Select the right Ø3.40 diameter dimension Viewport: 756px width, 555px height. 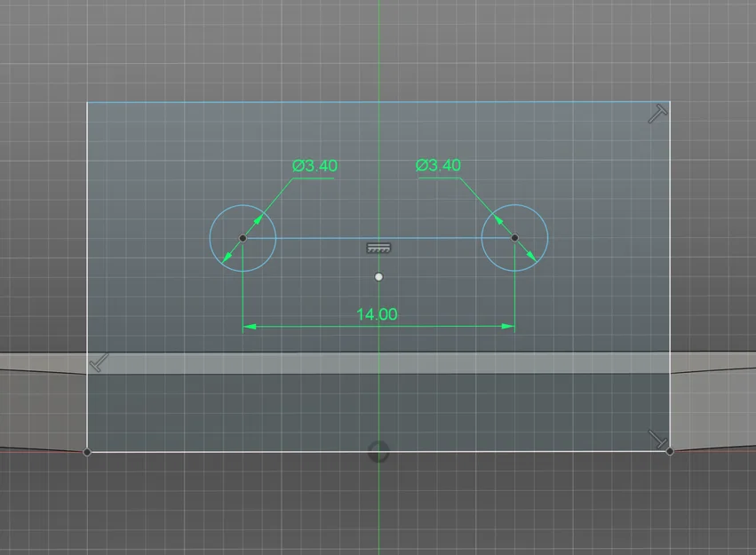click(x=438, y=165)
